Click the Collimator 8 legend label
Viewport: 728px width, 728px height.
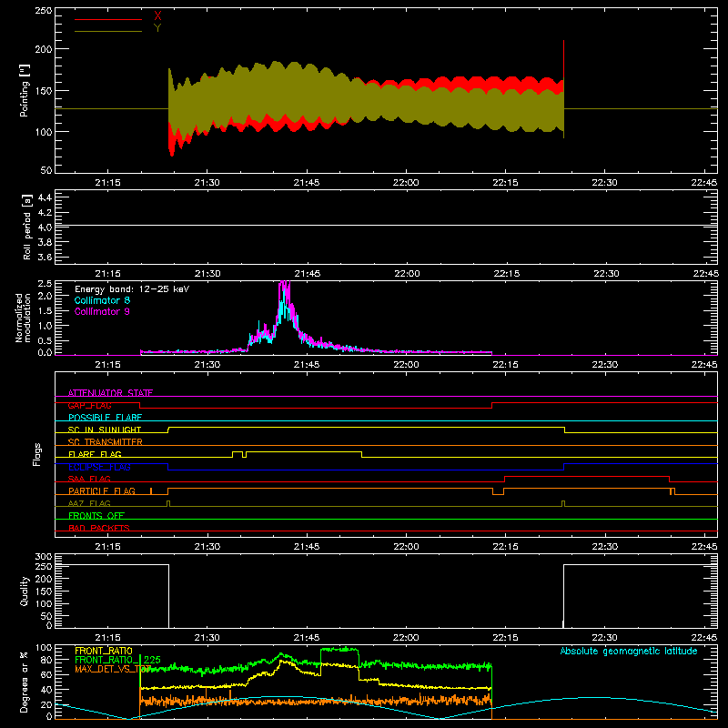[x=102, y=300]
